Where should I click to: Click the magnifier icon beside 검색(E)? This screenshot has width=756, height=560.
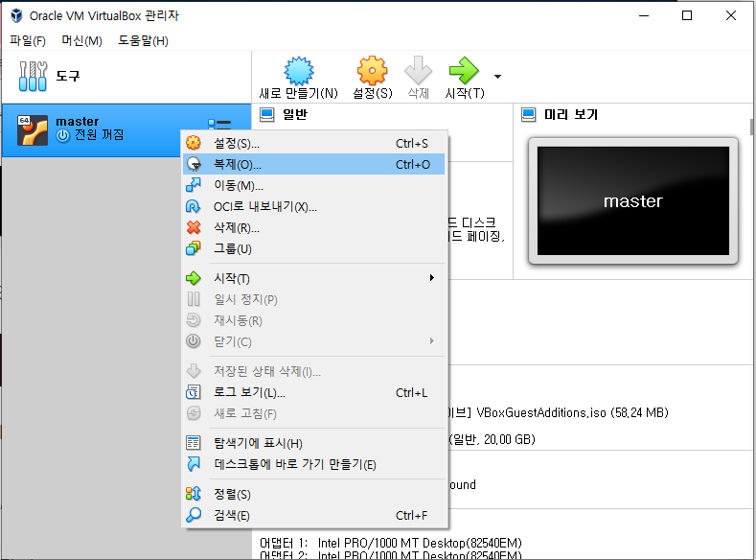click(194, 515)
